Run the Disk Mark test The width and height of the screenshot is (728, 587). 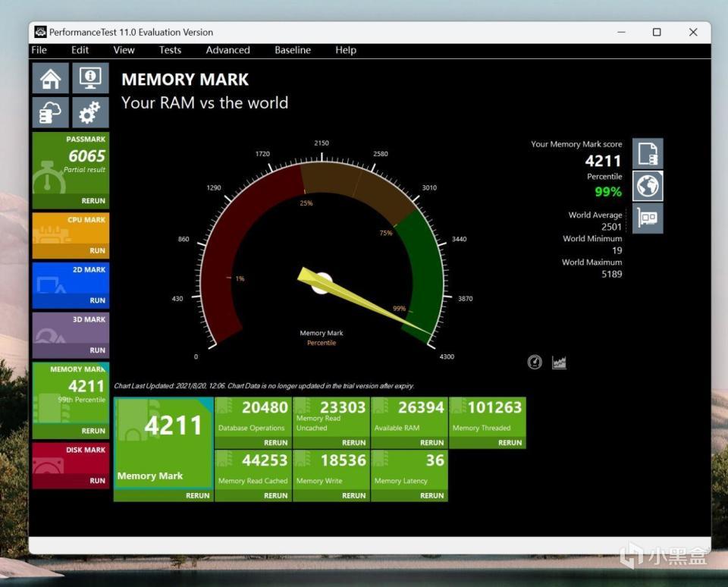tap(98, 481)
